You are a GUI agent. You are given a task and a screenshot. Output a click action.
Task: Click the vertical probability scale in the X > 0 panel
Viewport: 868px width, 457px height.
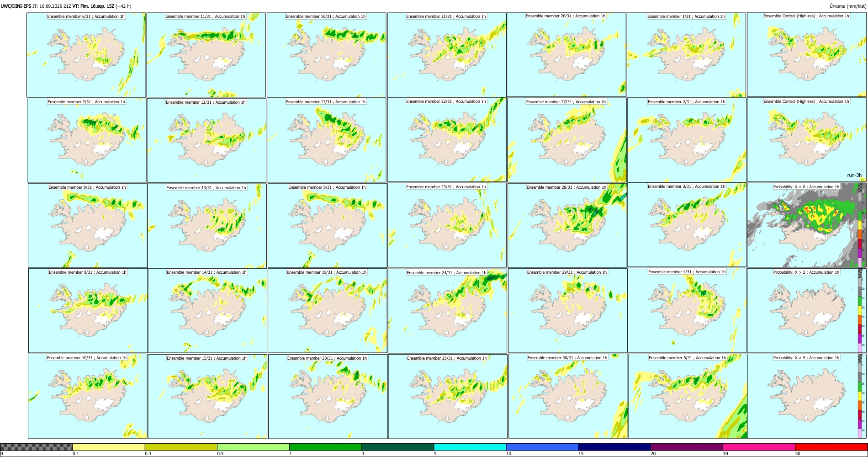860,225
